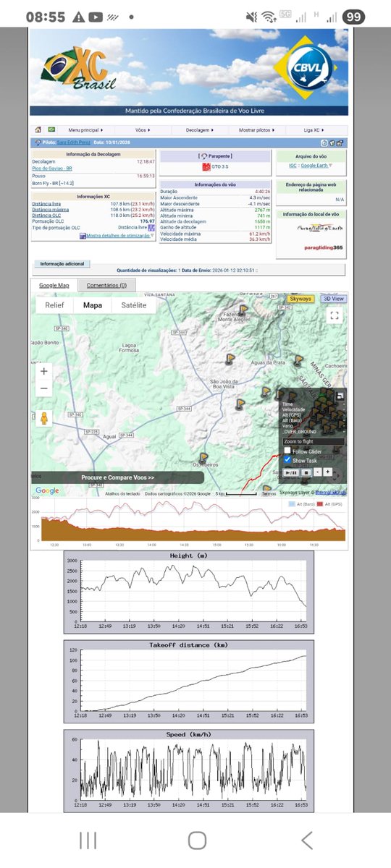Click the Street View pegman
This screenshot has height=868, width=391.
[44, 418]
